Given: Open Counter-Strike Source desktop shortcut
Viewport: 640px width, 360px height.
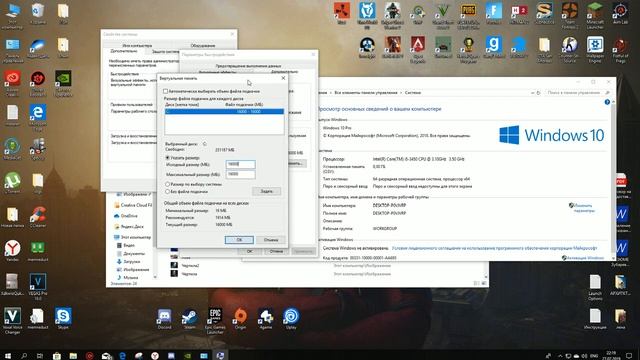Looking at the screenshot, I should [569, 49].
